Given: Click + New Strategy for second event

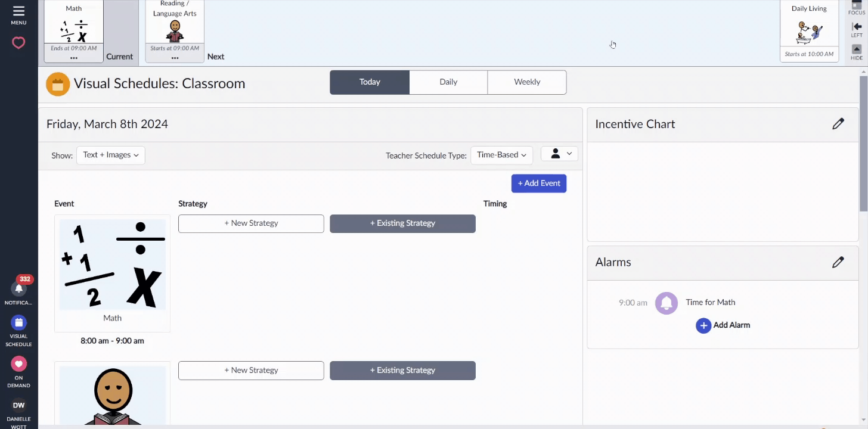Looking at the screenshot, I should pyautogui.click(x=251, y=371).
